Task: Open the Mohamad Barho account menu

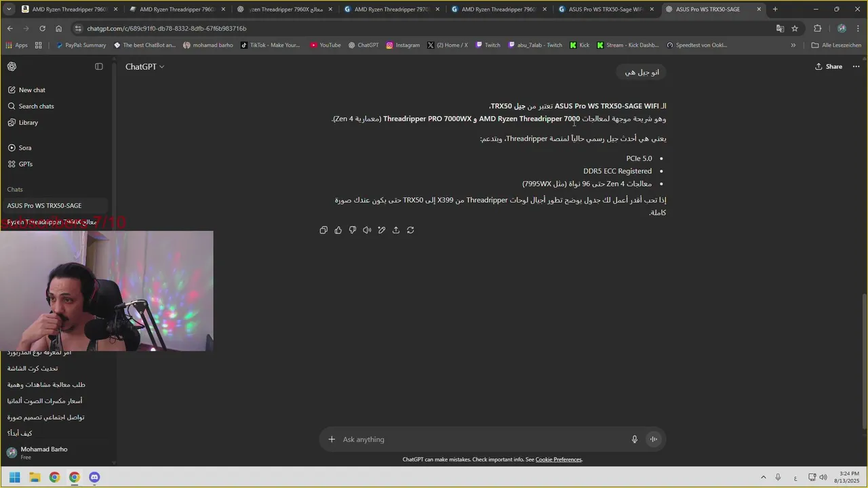Action: click(54, 453)
